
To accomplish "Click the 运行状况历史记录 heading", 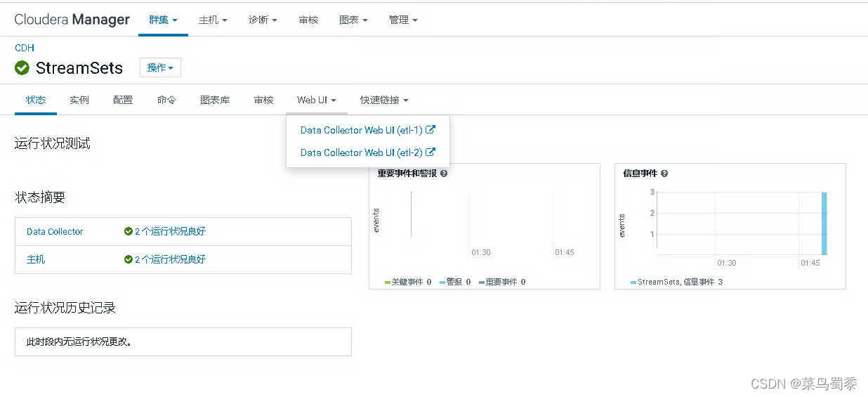I will coord(65,308).
